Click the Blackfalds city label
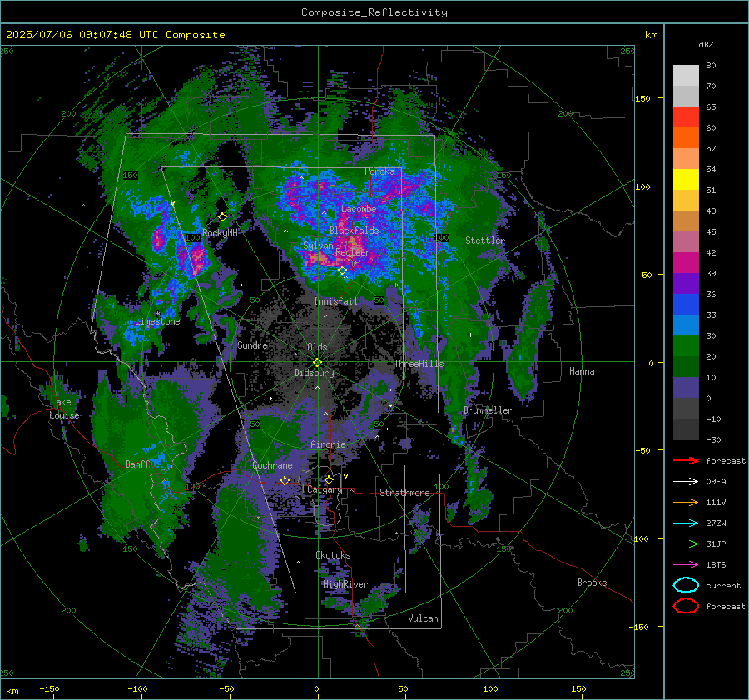 click(x=354, y=231)
